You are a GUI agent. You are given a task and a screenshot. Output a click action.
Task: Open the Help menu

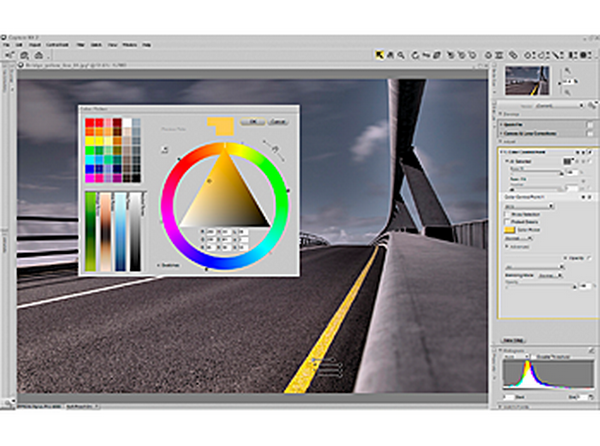tap(146, 45)
